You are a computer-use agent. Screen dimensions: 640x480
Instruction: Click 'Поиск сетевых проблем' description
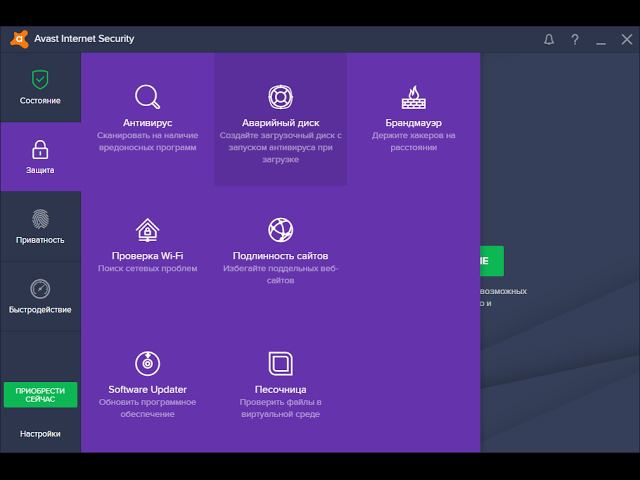point(147,268)
